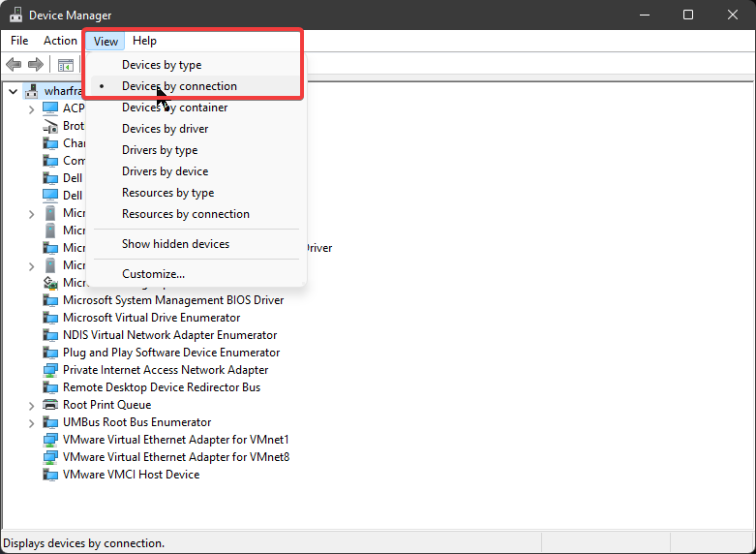Select UMBus Root Bus Enumerator item

point(136,422)
